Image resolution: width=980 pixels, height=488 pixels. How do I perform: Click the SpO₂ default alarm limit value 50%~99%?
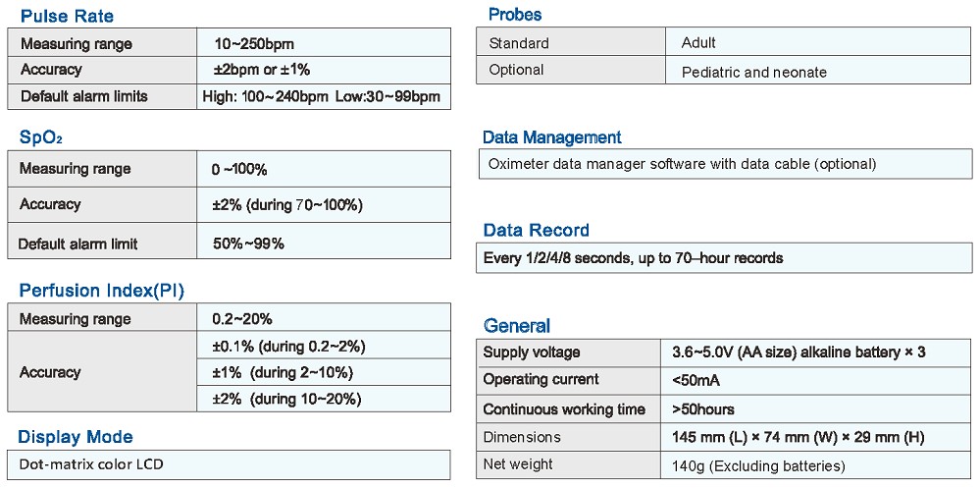[x=247, y=244]
